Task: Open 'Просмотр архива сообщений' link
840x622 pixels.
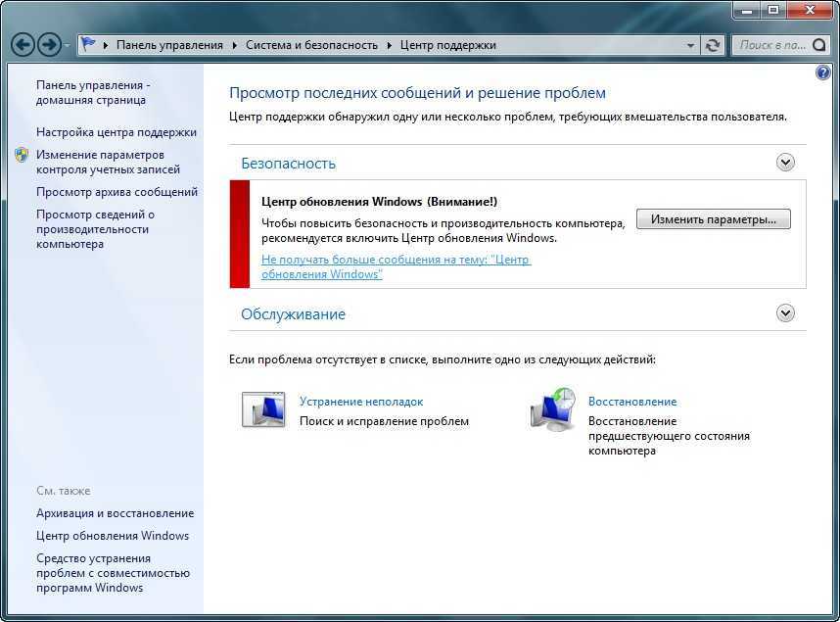Action: tap(117, 192)
